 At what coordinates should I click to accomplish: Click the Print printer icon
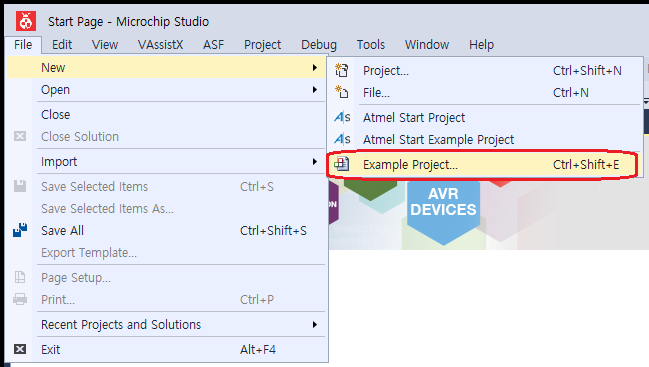(20, 299)
